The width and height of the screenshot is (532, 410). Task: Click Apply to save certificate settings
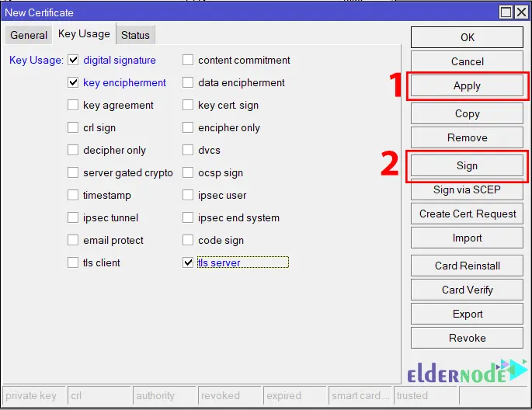click(467, 86)
